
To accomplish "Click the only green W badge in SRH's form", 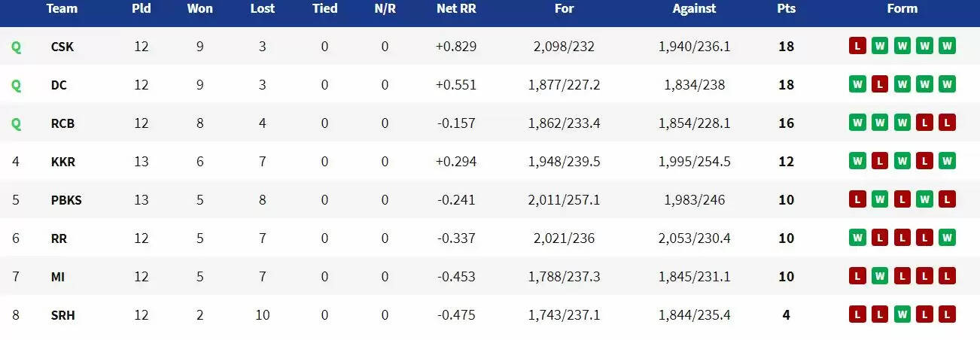I will point(902,314).
